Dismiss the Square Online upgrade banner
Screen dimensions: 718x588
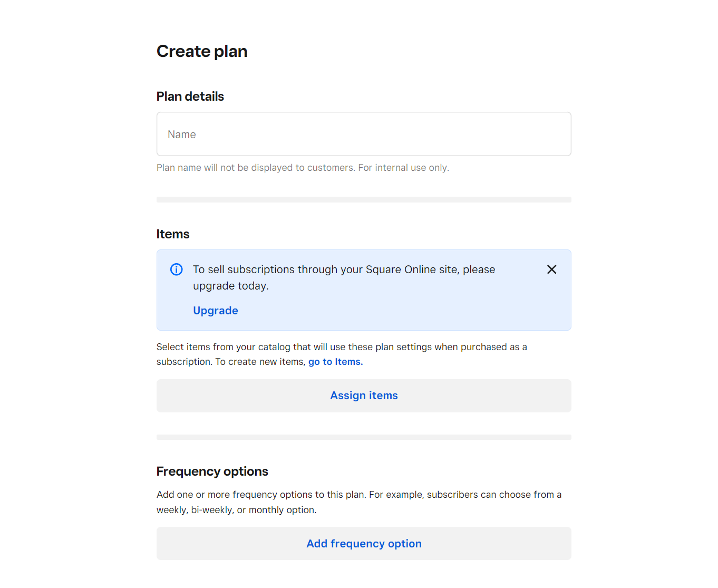(x=552, y=269)
